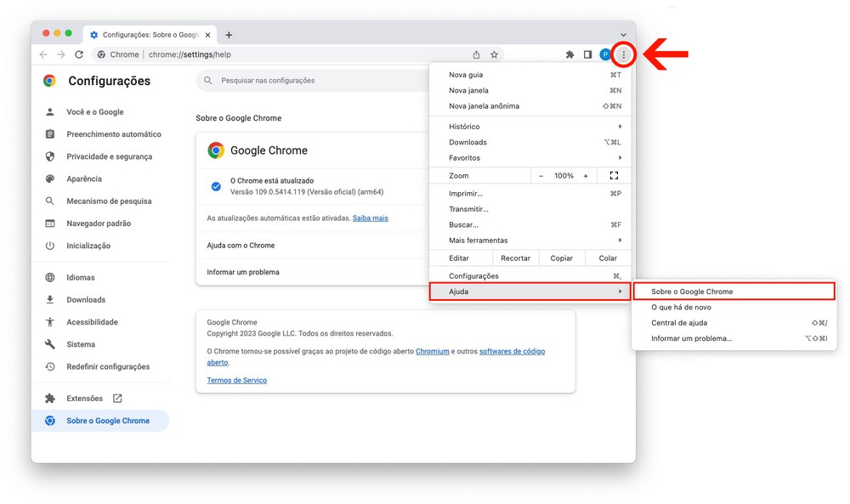Select Downloads in Chrome menu
850x504 pixels.
pyautogui.click(x=530, y=142)
